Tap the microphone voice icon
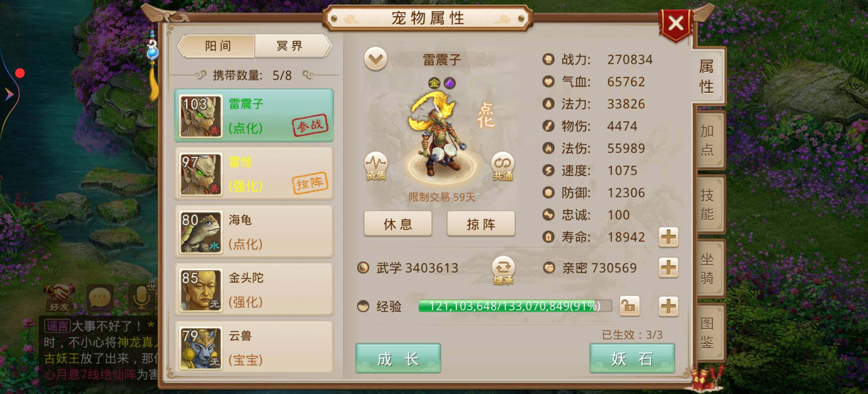868x394 pixels. pos(141,297)
